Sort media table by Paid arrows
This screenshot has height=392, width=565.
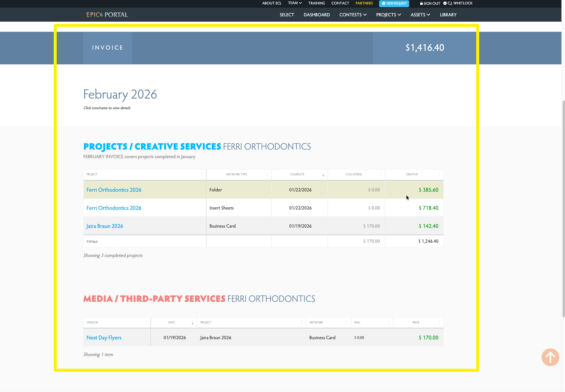(388, 323)
